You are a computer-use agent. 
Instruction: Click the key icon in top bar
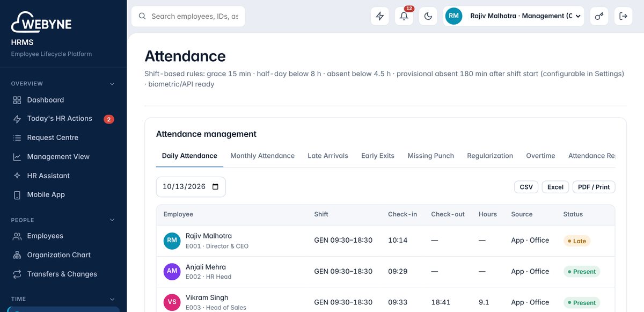tap(599, 16)
